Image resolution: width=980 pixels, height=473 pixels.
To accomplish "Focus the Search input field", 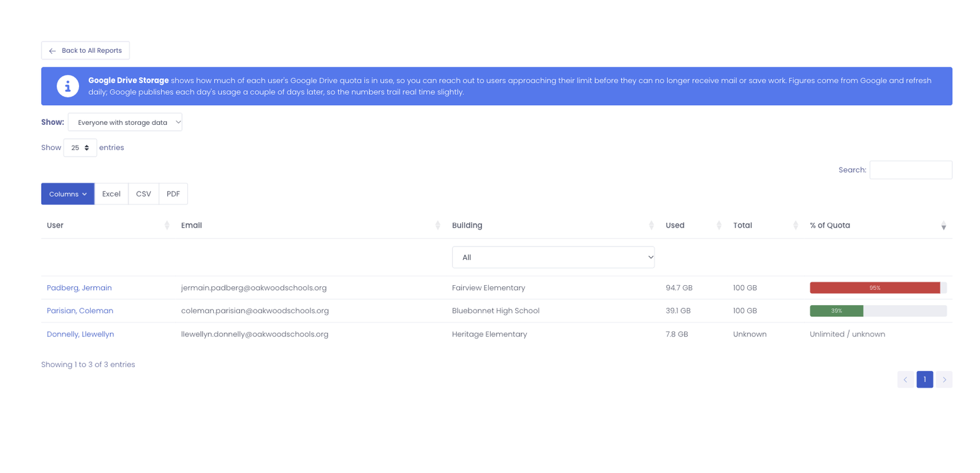I will click(x=911, y=170).
